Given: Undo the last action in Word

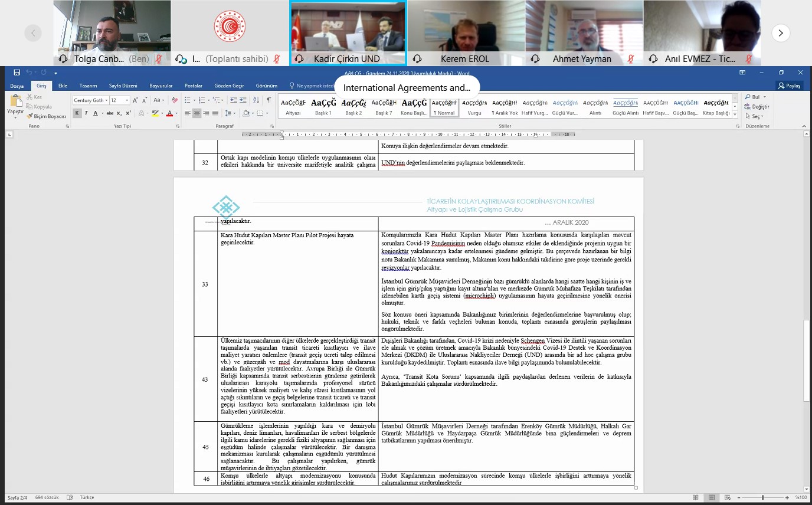Looking at the screenshot, I should [x=28, y=73].
